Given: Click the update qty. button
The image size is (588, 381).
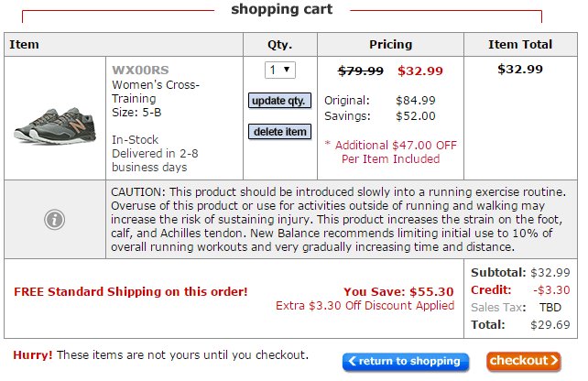Looking at the screenshot, I should tap(279, 101).
